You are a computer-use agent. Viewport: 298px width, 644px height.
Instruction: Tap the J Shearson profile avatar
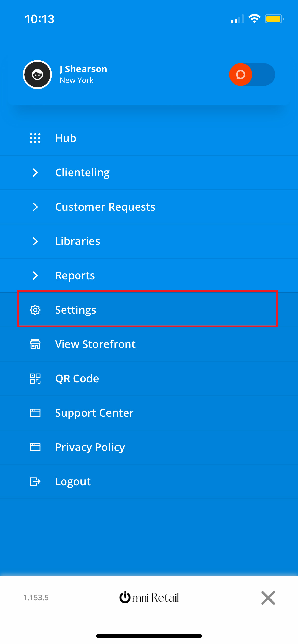coord(37,75)
